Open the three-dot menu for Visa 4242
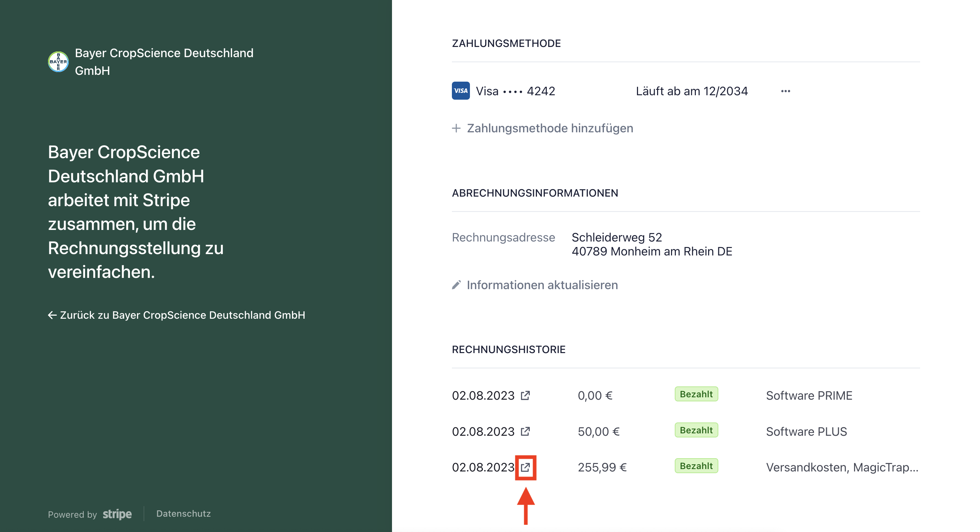 point(786,91)
